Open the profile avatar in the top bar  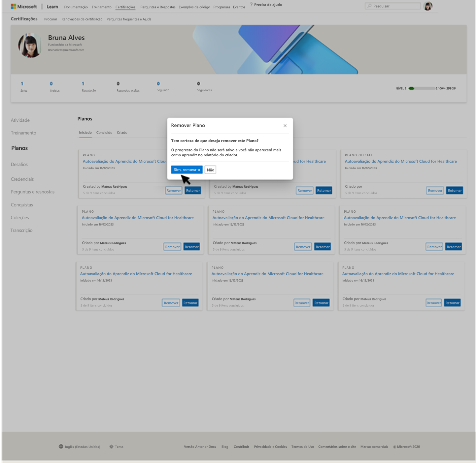[428, 6]
